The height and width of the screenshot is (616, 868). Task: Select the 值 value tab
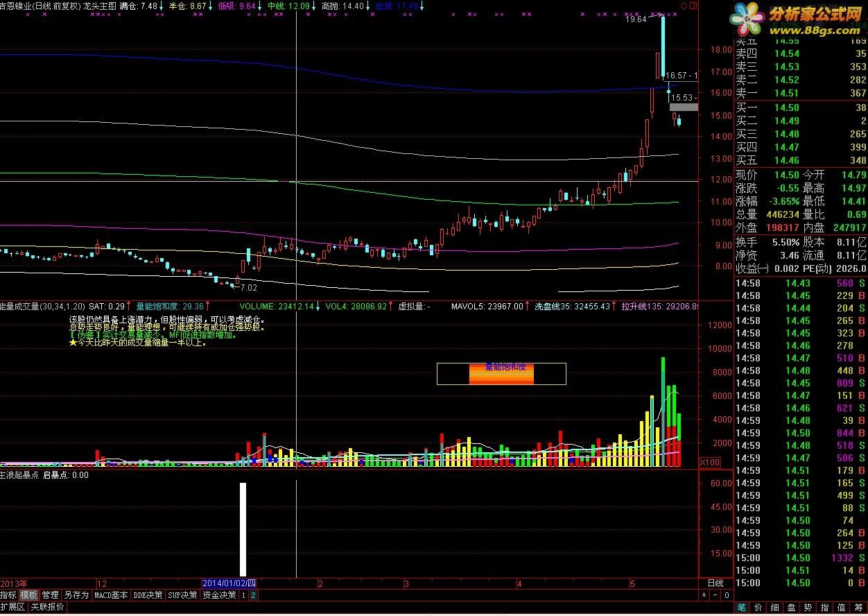[x=842, y=607]
